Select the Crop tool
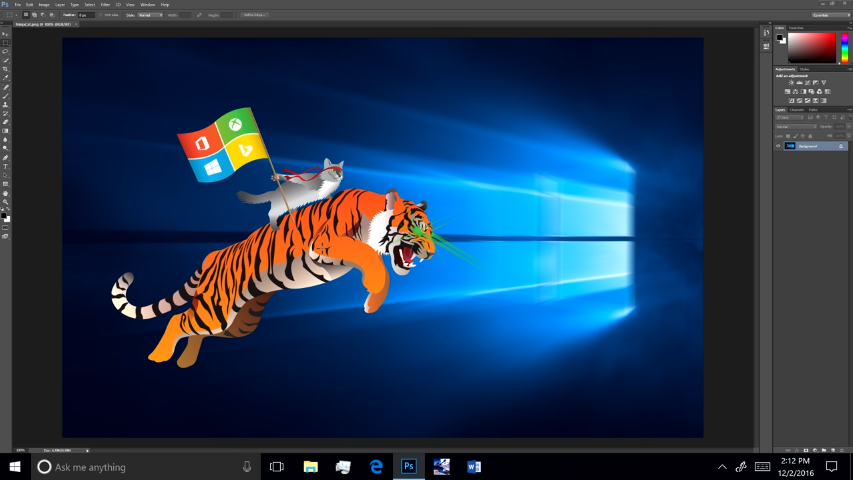Image resolution: width=853 pixels, height=480 pixels. coord(5,69)
